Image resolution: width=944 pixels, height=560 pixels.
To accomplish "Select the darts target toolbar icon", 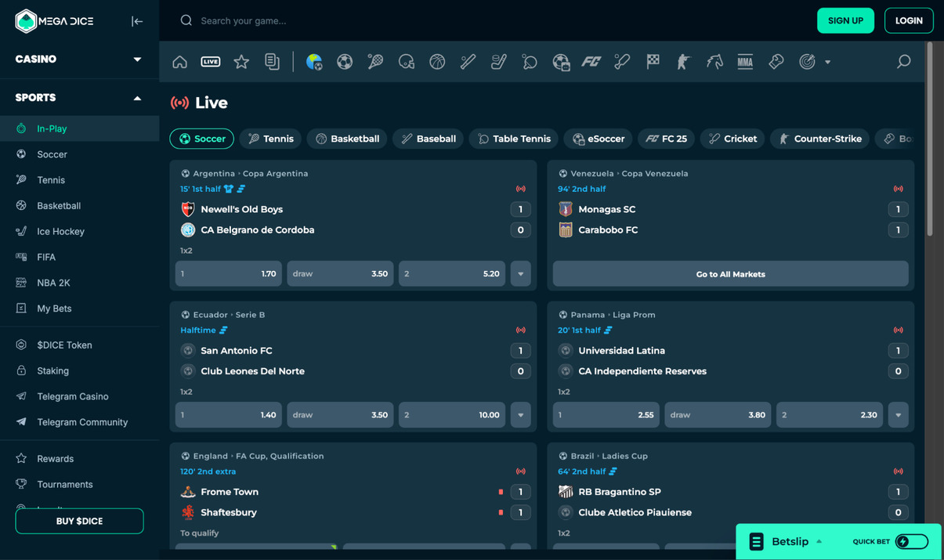I will coord(807,62).
